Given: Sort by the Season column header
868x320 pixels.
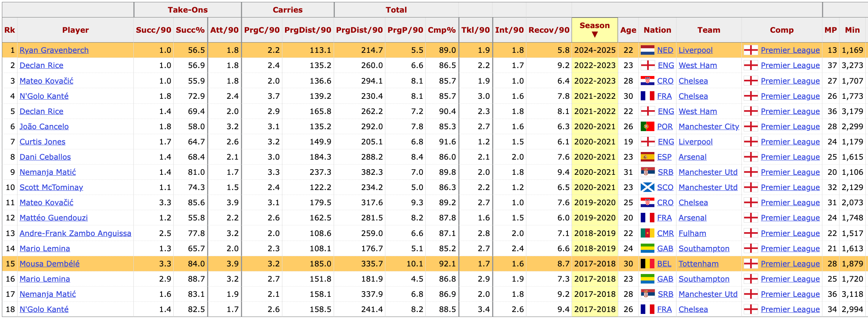Looking at the screenshot, I should 594,30.
